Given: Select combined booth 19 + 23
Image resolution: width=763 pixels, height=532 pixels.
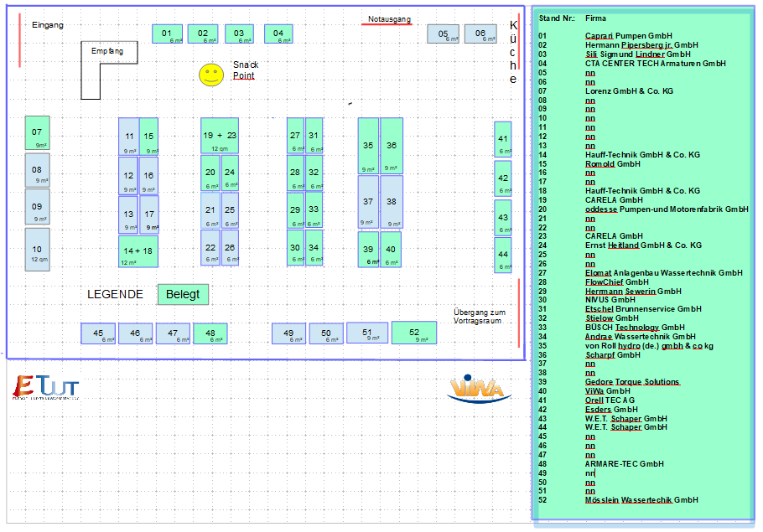Looking at the screenshot, I should click(x=220, y=136).
